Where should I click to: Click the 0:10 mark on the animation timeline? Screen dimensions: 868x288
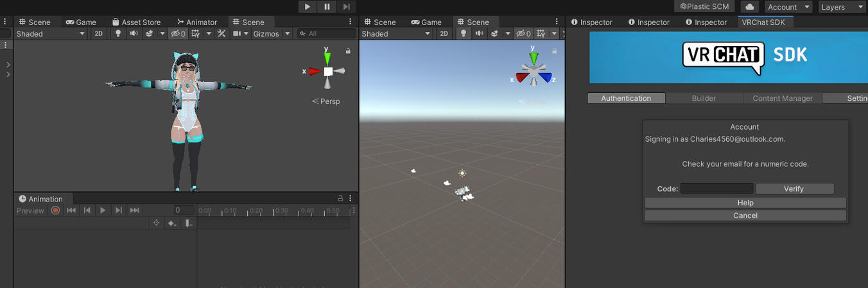pos(230,211)
